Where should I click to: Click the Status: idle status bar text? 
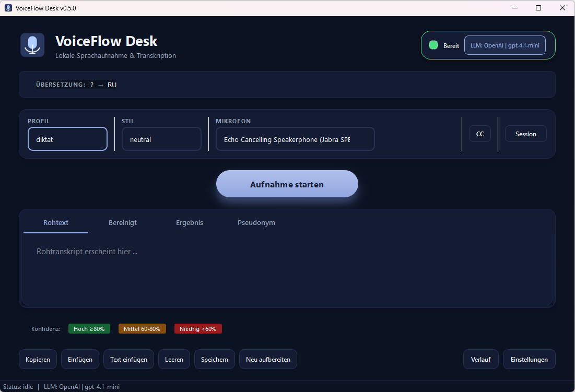[18, 387]
